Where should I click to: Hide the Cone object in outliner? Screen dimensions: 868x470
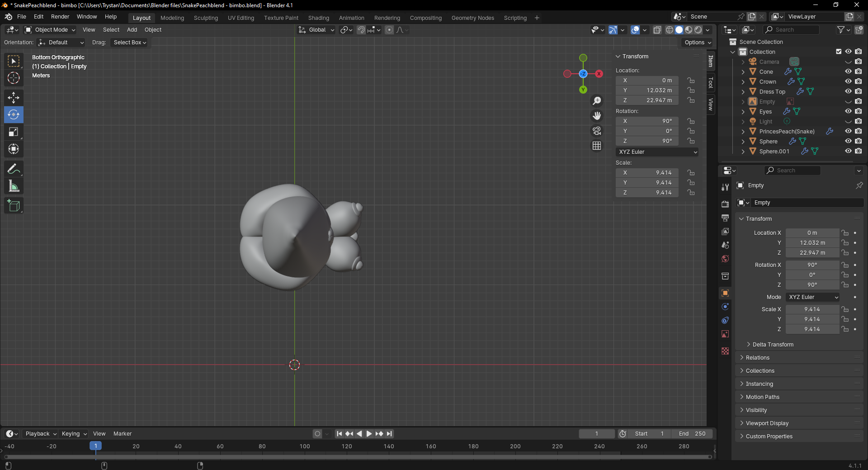click(x=848, y=71)
